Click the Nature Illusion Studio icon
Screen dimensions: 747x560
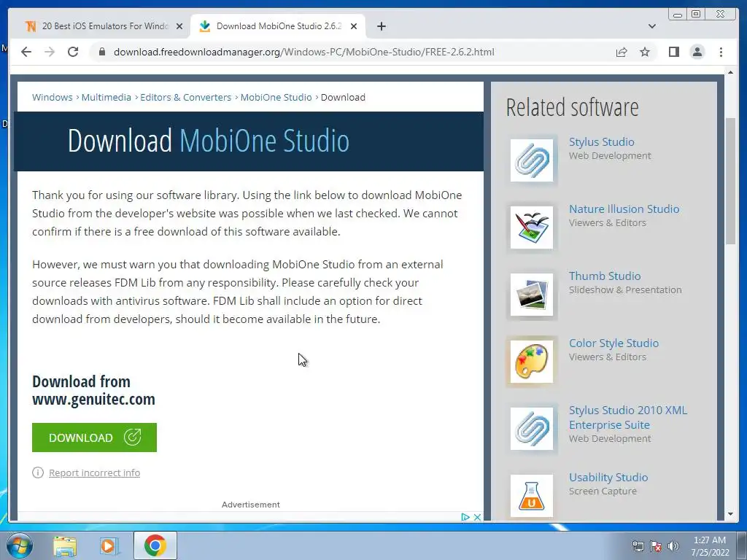pyautogui.click(x=532, y=227)
